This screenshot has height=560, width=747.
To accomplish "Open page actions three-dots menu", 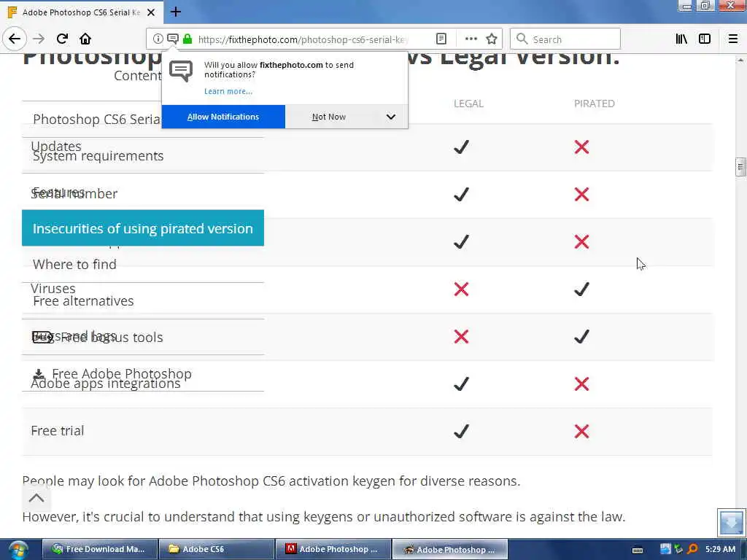I will tap(471, 39).
